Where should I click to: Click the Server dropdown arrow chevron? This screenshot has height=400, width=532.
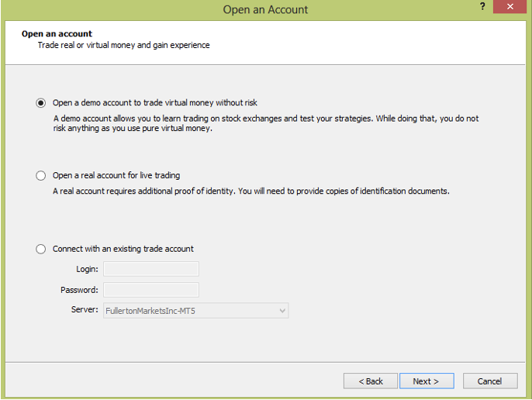point(282,311)
